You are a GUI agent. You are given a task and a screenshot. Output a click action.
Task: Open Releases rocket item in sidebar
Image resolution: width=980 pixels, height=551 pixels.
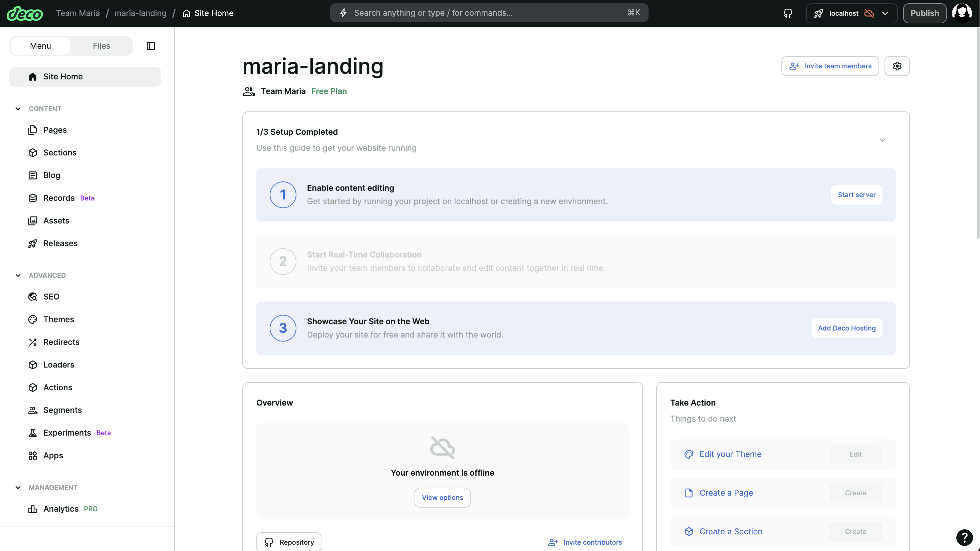coord(60,243)
